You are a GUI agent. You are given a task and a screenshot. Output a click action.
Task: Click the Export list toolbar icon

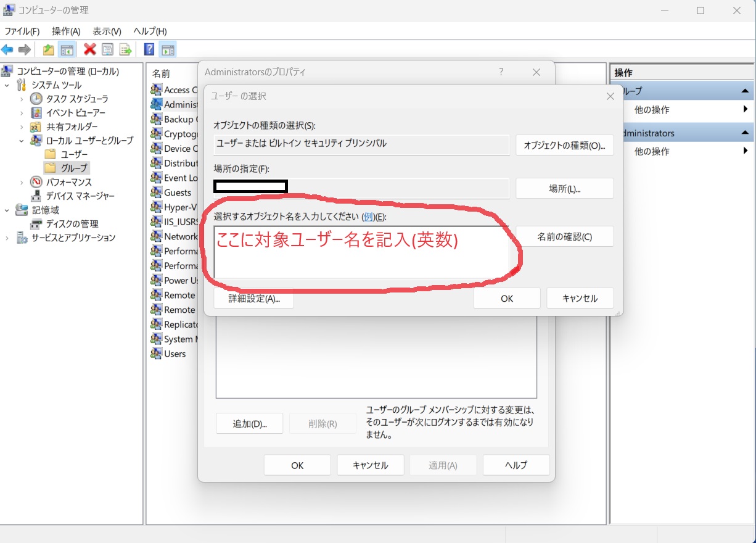pyautogui.click(x=125, y=50)
